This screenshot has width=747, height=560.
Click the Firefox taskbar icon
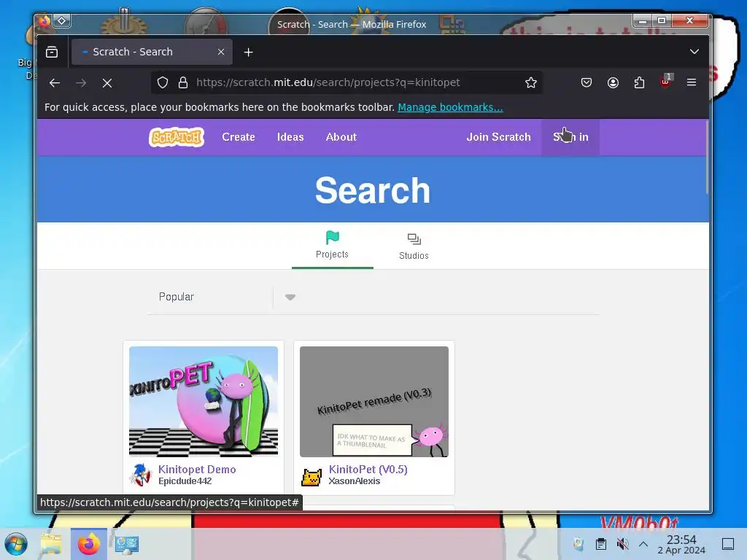click(89, 544)
